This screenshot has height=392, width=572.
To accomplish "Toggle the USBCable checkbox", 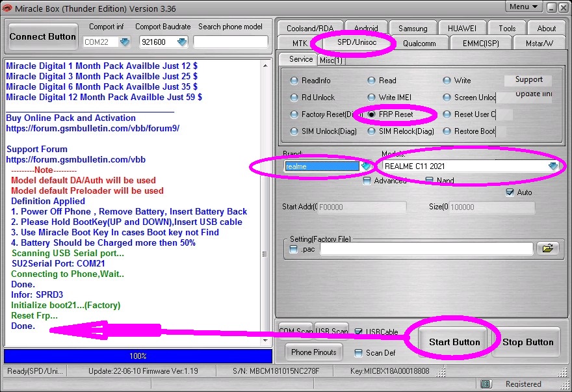I will (x=359, y=332).
